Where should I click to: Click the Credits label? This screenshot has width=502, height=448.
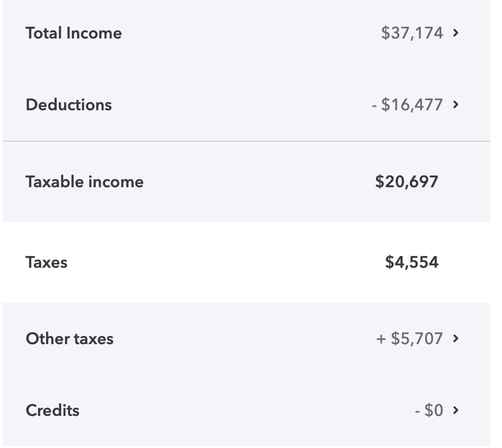53,410
